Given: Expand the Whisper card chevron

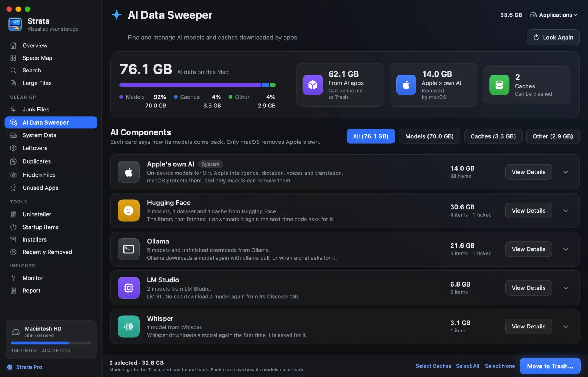Looking at the screenshot, I should (x=566, y=327).
